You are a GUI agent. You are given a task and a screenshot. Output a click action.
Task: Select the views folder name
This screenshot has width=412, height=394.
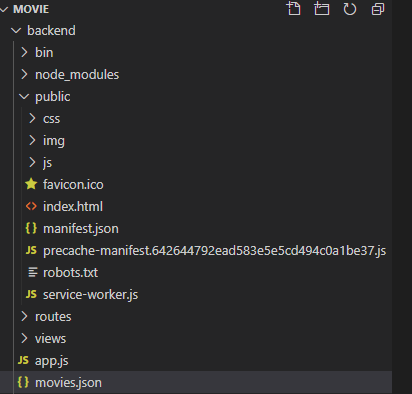(x=50, y=339)
